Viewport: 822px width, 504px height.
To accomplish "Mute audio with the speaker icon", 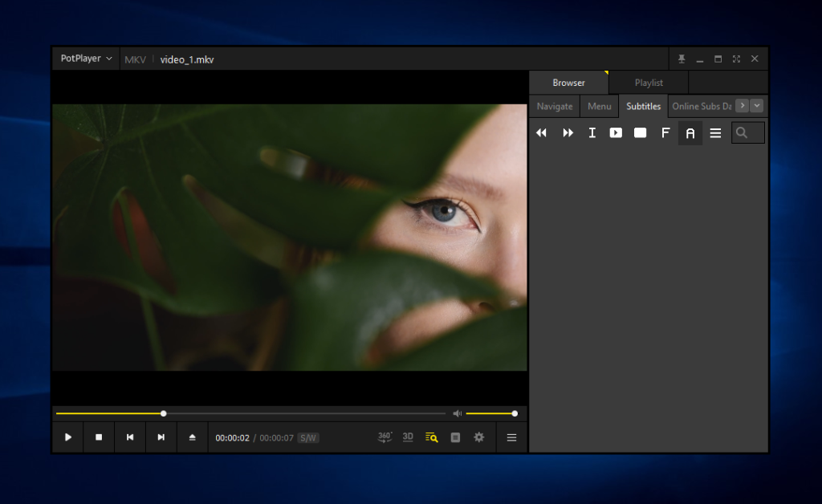I will pos(457,413).
